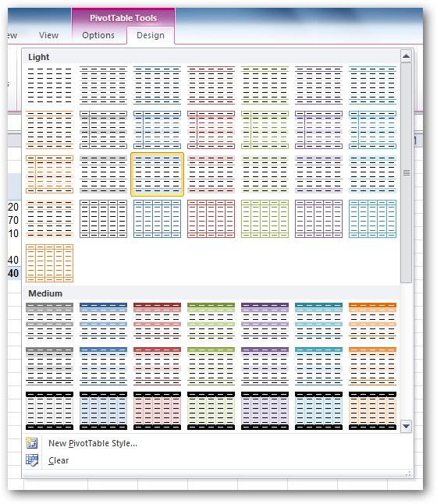Apply the gray header style in the first Medium row

tap(49, 321)
